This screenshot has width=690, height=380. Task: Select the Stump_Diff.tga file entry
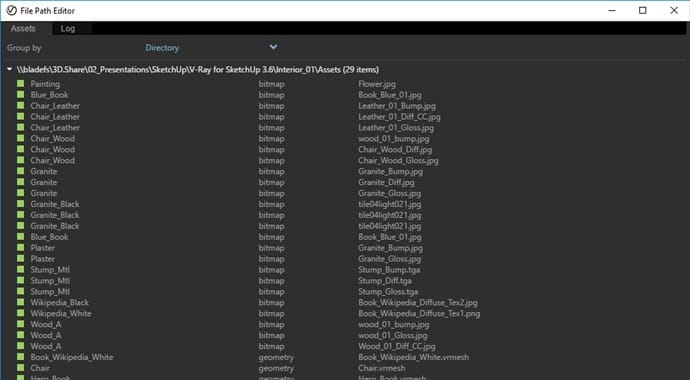coord(385,281)
